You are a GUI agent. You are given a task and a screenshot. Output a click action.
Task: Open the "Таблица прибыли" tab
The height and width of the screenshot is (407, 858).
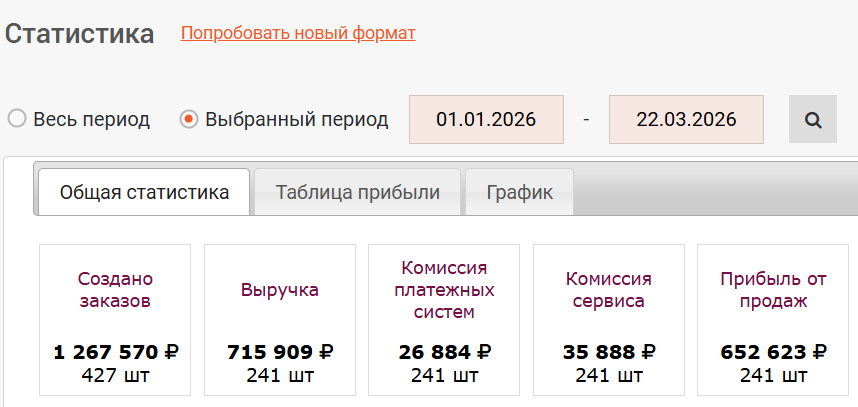[x=357, y=193]
